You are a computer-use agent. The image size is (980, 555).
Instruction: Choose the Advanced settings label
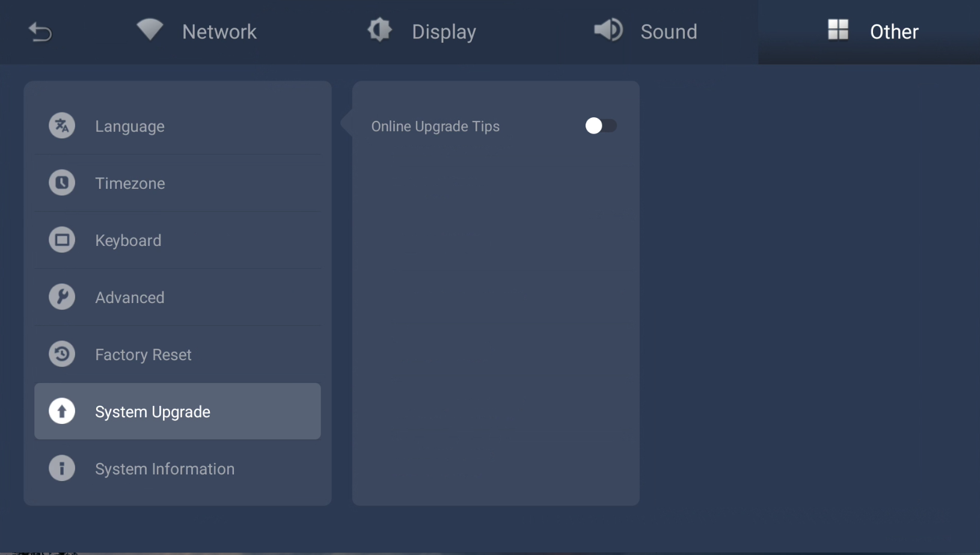pos(129,298)
